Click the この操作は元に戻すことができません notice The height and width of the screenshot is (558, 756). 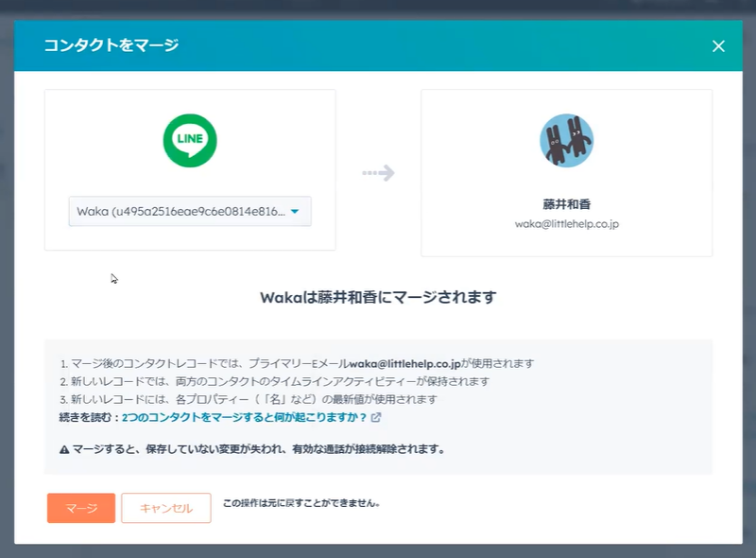(x=301, y=503)
